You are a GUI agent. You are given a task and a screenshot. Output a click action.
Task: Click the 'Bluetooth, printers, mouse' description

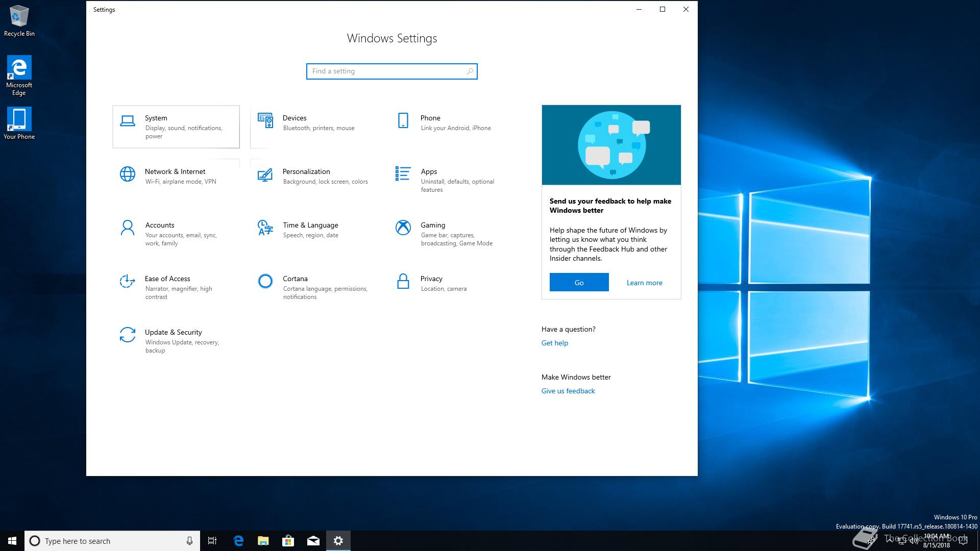(318, 128)
